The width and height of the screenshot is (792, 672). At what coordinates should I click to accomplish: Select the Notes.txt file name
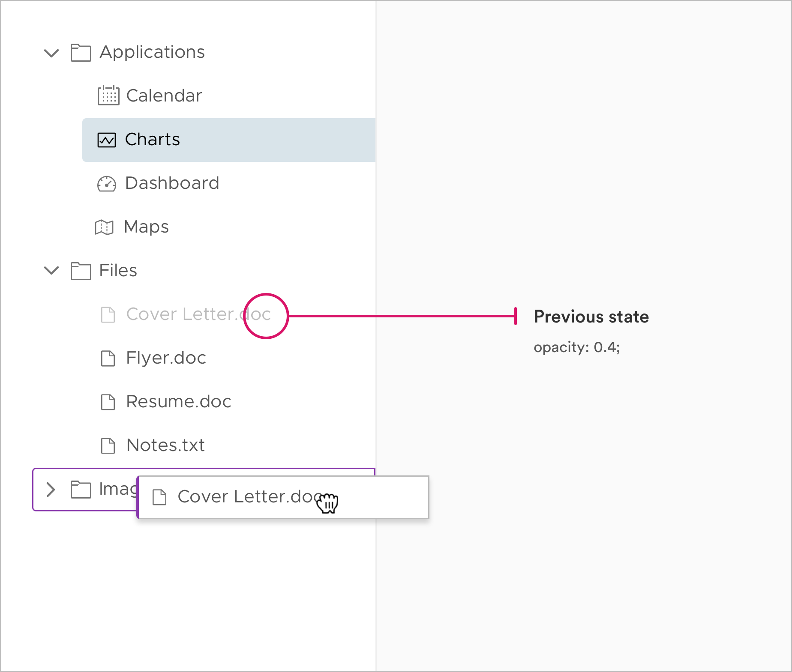[x=165, y=445]
